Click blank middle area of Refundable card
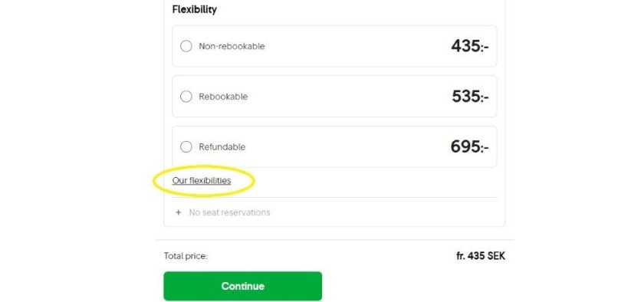This screenshot has height=302, width=644. 349,146
